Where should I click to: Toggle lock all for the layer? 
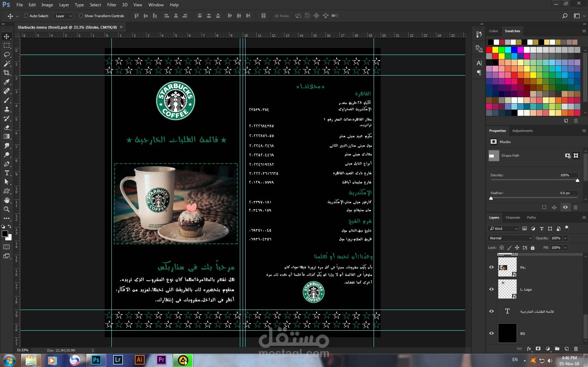[x=533, y=248]
